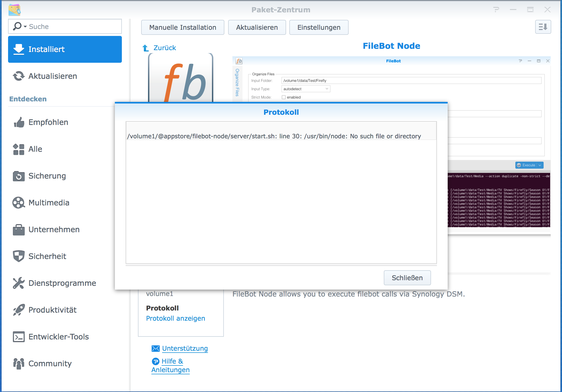Toggle the sort order icon button

pyautogui.click(x=543, y=27)
